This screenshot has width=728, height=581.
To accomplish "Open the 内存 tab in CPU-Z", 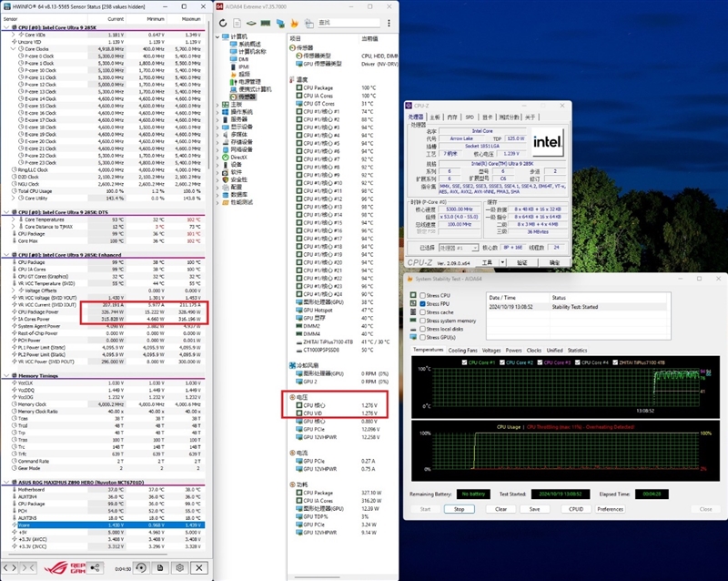I will [452, 117].
